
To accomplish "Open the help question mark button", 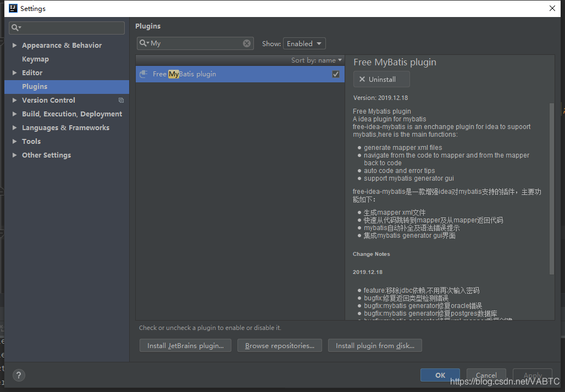I will [19, 375].
